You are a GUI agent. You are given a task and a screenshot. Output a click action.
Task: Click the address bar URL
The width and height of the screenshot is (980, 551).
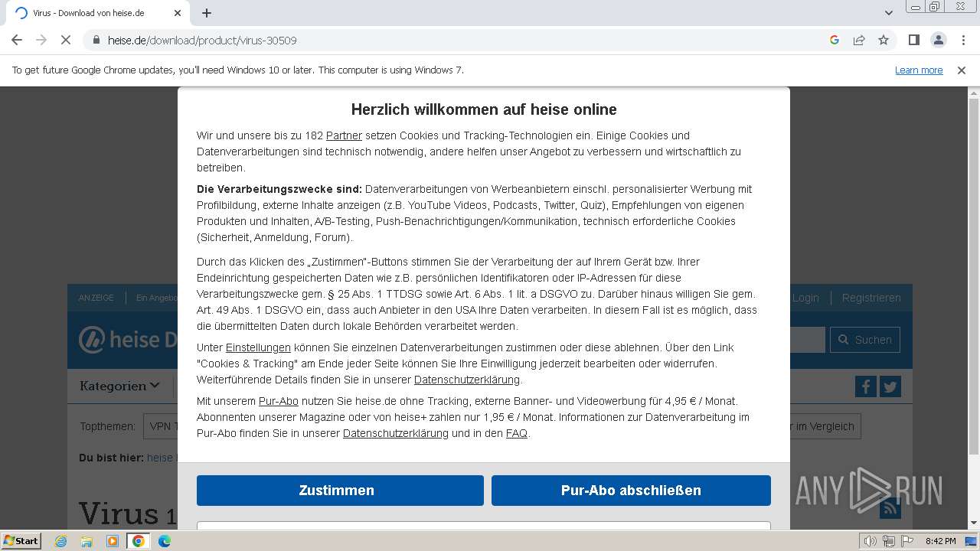pyautogui.click(x=202, y=40)
